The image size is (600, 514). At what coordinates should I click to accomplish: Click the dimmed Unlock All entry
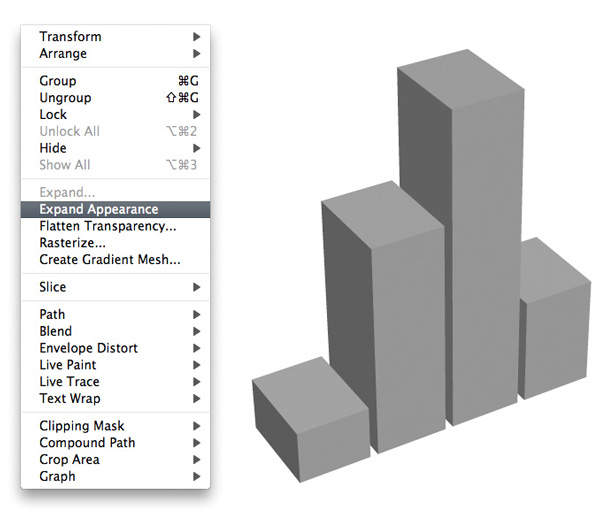[116, 131]
